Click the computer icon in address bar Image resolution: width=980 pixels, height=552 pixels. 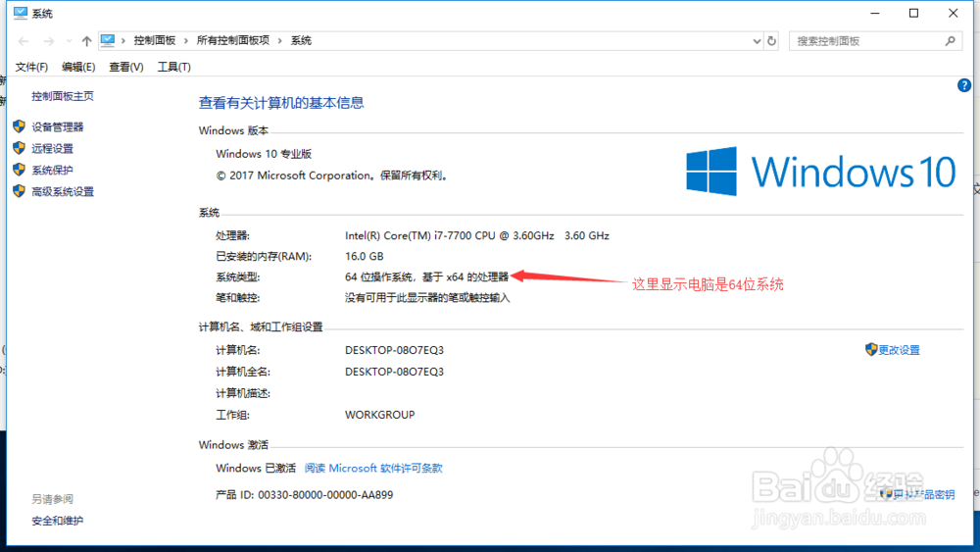tap(108, 40)
